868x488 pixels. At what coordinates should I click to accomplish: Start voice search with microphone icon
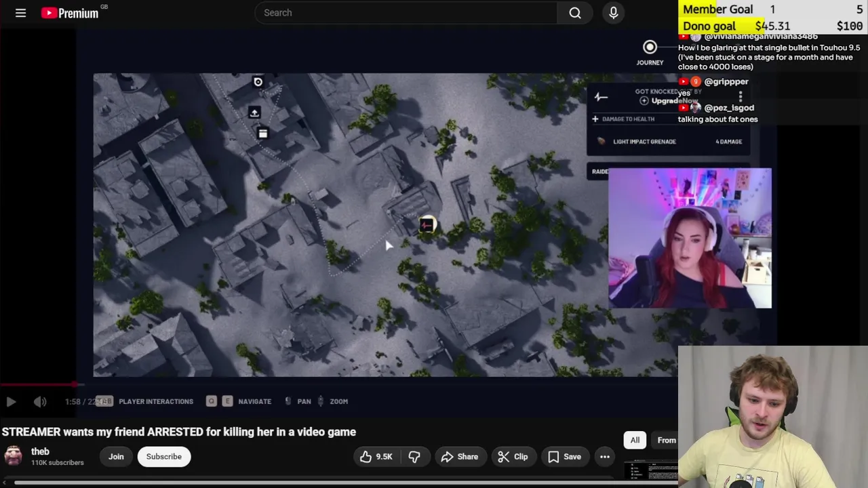tap(614, 13)
